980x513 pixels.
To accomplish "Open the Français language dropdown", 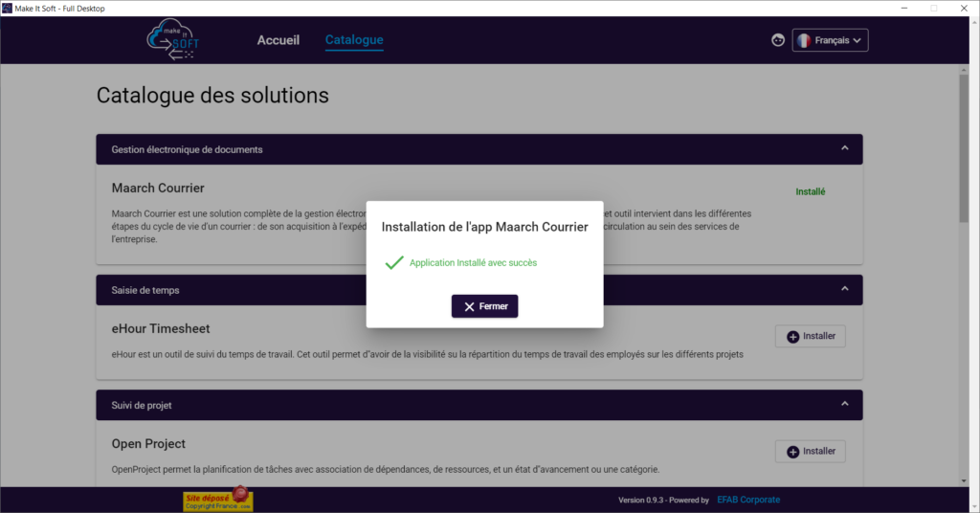I will click(x=830, y=40).
